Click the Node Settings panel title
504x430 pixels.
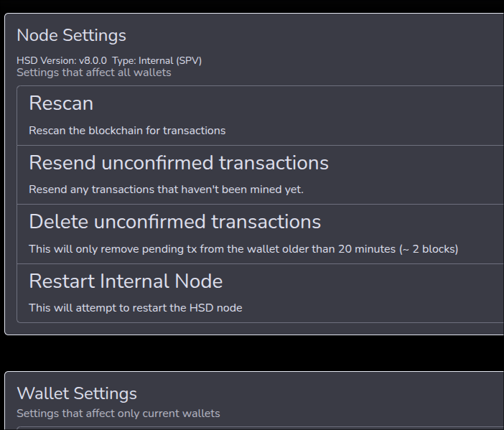pyautogui.click(x=71, y=35)
